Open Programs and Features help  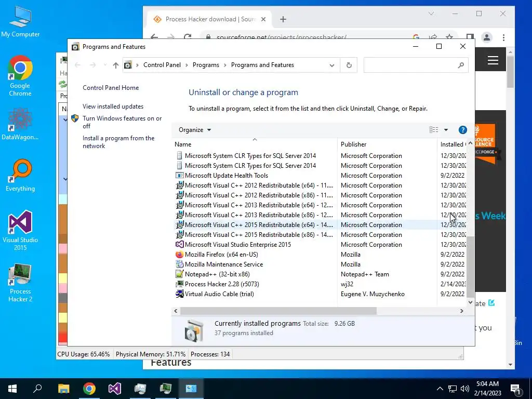[462, 130]
